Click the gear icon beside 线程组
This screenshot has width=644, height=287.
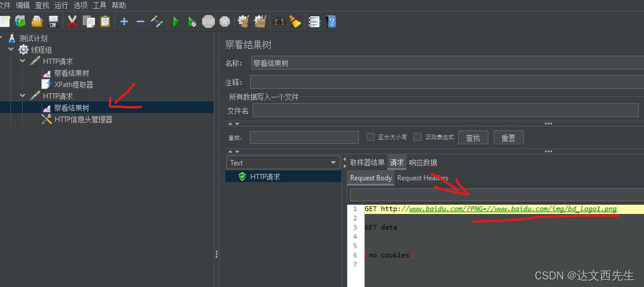[23, 50]
